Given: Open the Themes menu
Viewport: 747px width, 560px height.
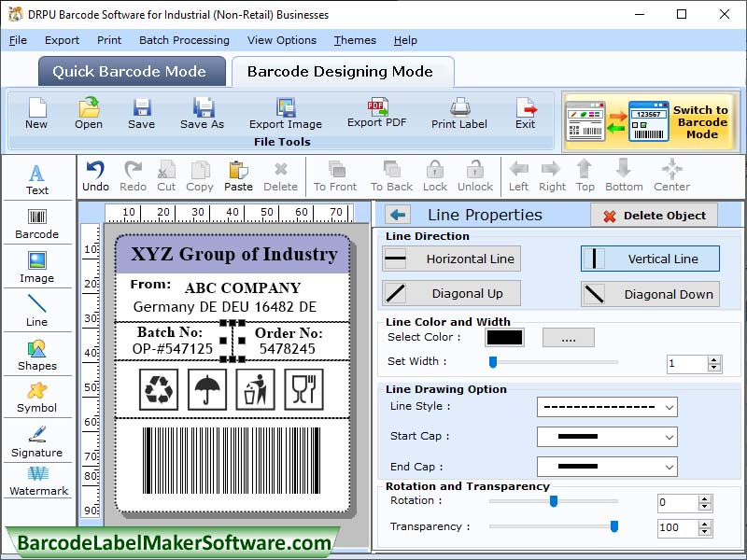Looking at the screenshot, I should [355, 40].
